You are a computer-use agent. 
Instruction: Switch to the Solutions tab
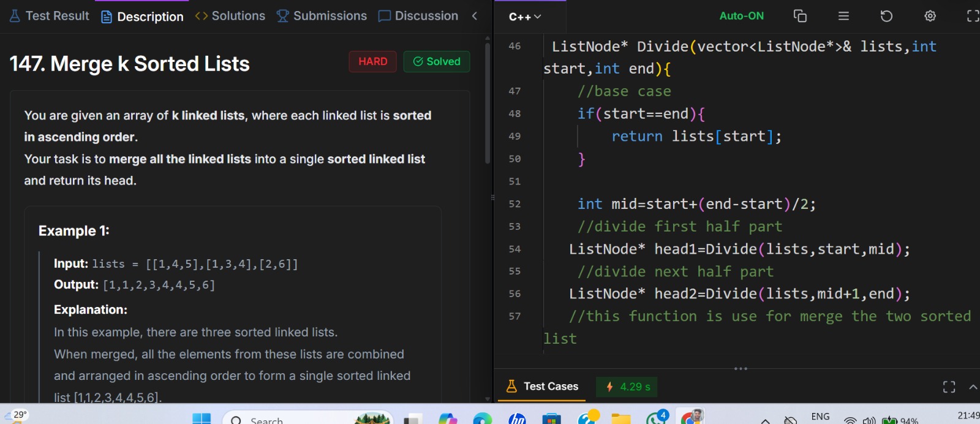(230, 16)
